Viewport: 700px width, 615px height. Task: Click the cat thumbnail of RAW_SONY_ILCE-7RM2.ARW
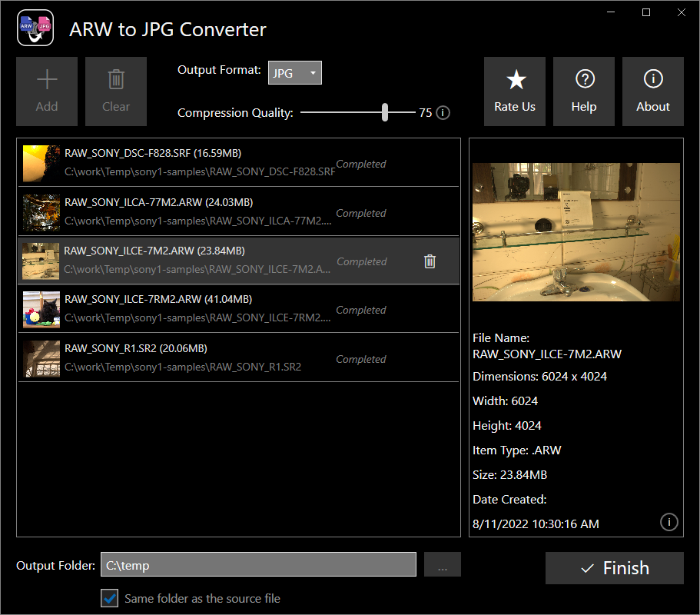point(41,310)
